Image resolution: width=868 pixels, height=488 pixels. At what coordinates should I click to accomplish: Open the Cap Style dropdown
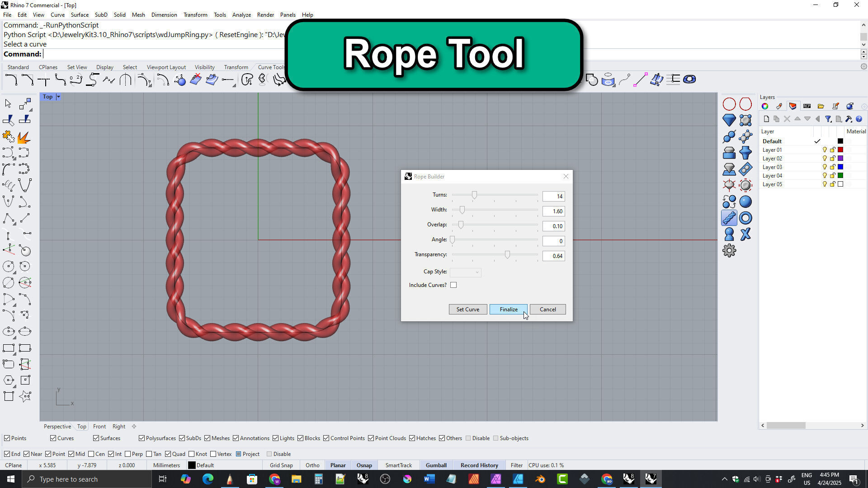point(465,272)
